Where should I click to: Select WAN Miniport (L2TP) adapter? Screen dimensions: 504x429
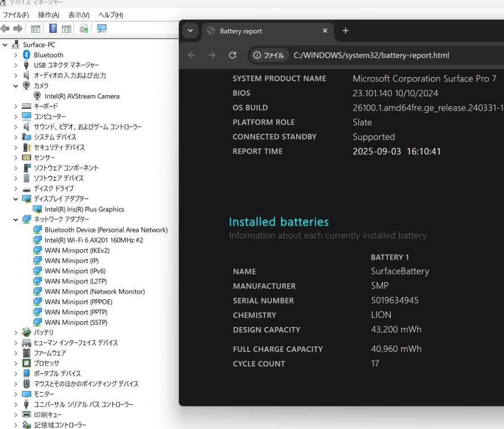pos(76,282)
